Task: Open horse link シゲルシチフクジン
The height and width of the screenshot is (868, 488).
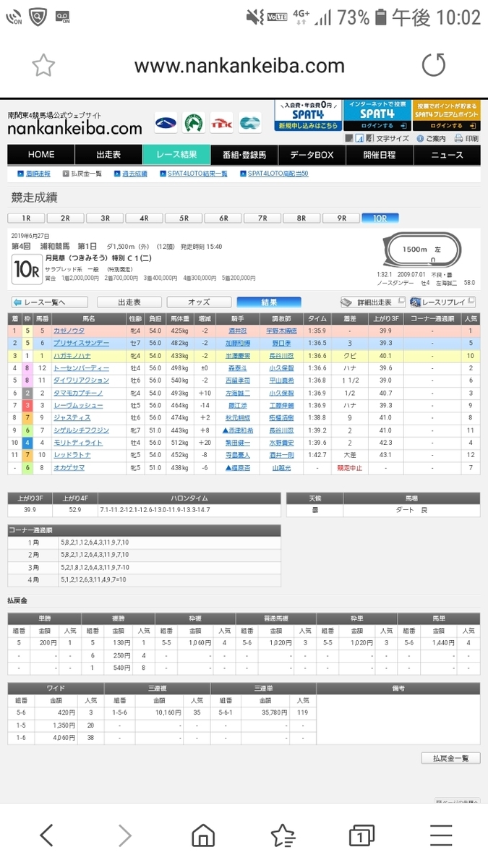Action: coord(81,430)
